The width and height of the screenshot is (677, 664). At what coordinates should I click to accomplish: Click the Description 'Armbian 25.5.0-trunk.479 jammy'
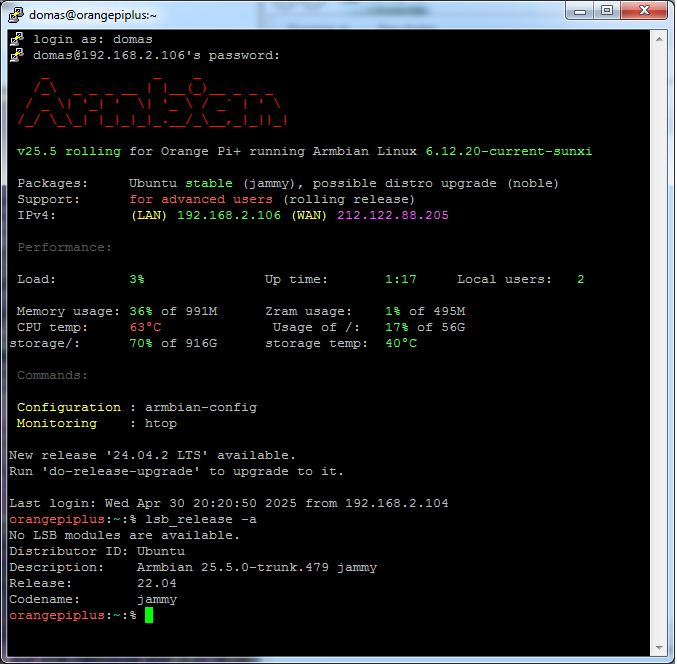tap(257, 567)
